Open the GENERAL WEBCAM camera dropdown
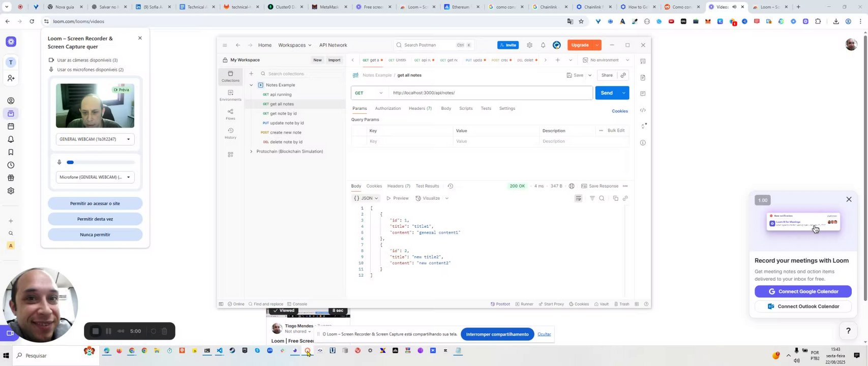The width and height of the screenshot is (868, 366). tap(95, 139)
